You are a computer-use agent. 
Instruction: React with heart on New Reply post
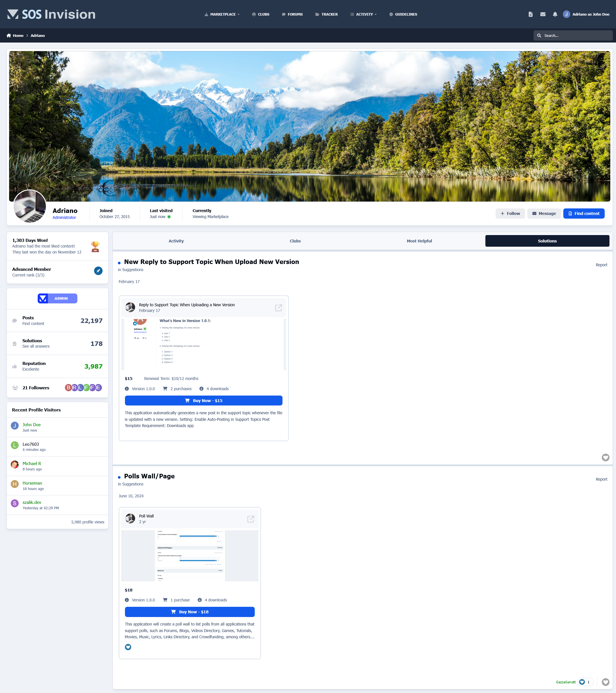(605, 457)
